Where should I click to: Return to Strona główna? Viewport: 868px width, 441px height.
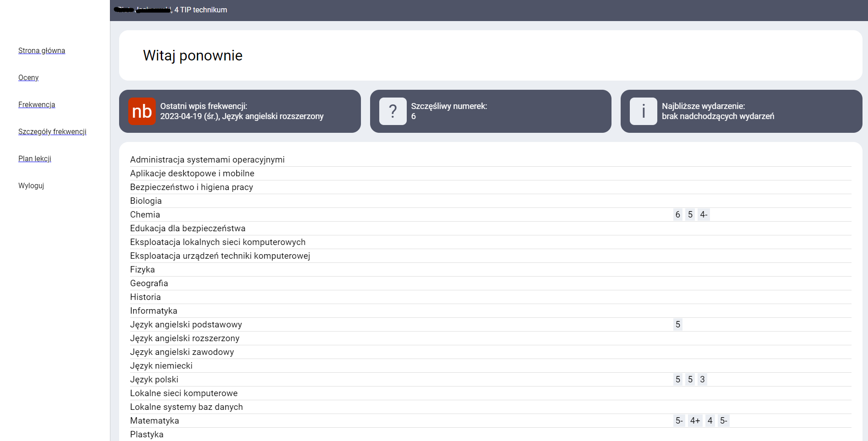(42, 50)
